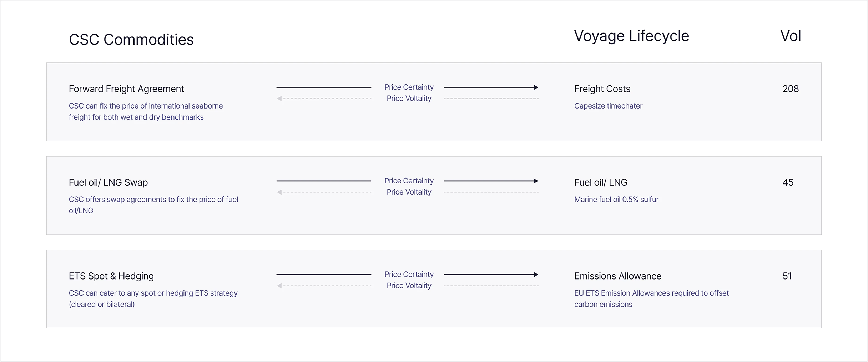Screen dimensions: 868x362
Task: Click the volume value 45
Action: [788, 182]
